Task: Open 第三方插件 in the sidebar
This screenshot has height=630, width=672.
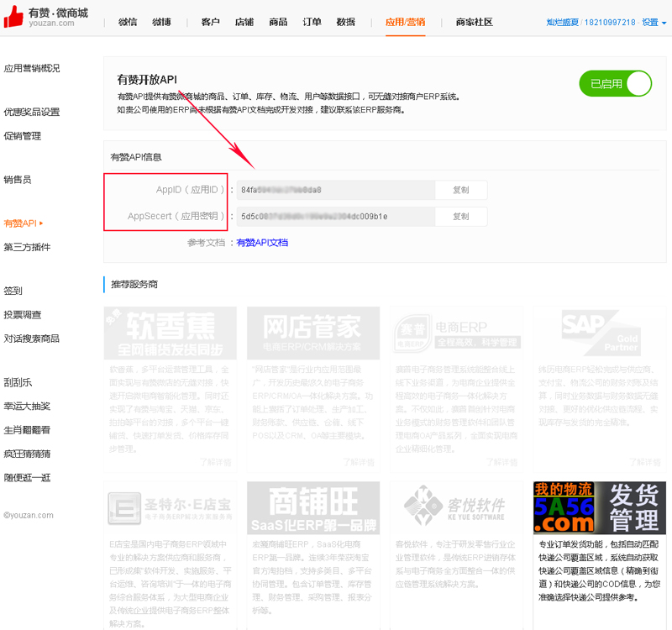Action: tap(27, 247)
